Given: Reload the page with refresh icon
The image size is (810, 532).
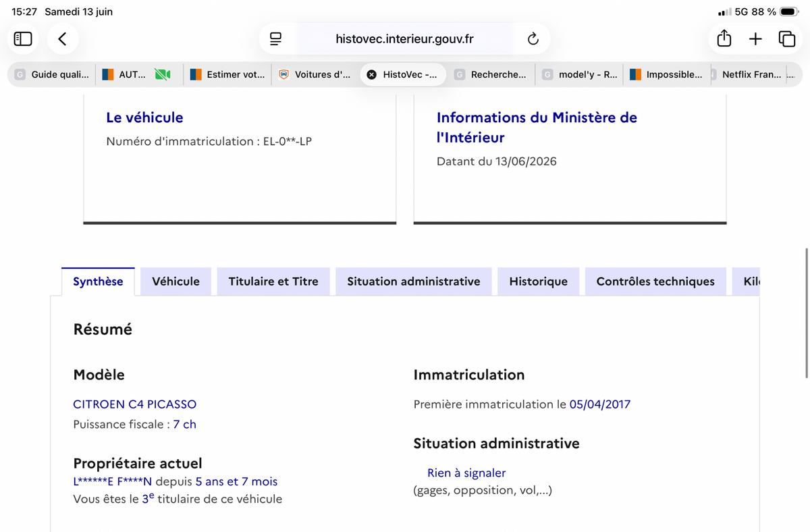Looking at the screenshot, I should (x=533, y=39).
